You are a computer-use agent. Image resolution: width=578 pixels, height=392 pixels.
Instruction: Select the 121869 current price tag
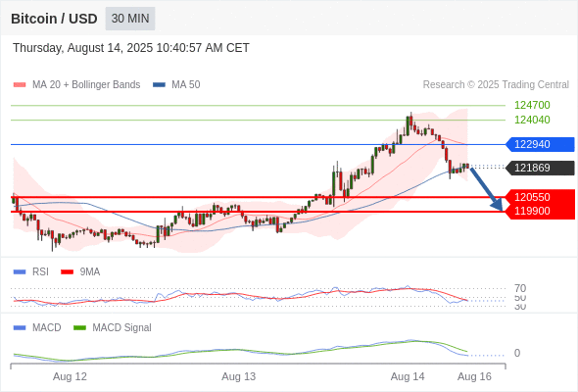(540, 168)
